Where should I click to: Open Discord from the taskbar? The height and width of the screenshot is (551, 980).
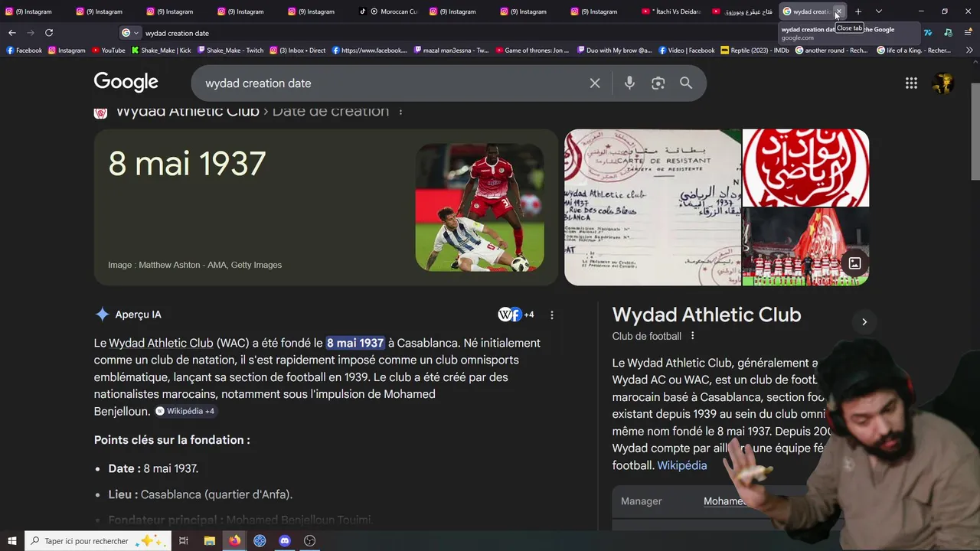(x=285, y=540)
